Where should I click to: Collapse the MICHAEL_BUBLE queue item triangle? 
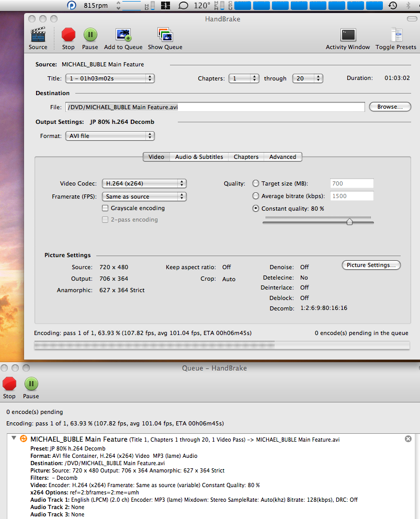14,438
